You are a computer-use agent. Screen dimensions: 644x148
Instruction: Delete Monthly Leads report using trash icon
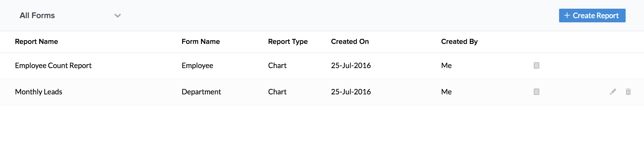pyautogui.click(x=628, y=92)
